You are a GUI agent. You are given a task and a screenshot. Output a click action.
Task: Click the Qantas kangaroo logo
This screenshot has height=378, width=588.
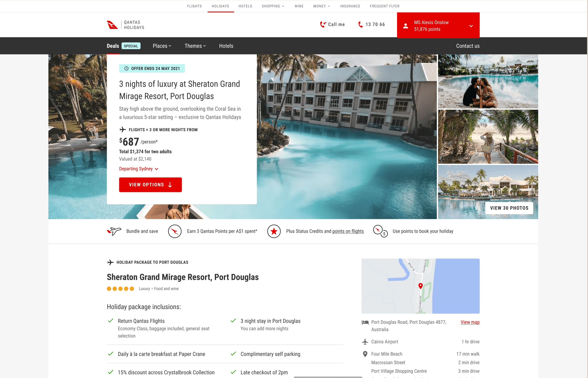tap(112, 25)
